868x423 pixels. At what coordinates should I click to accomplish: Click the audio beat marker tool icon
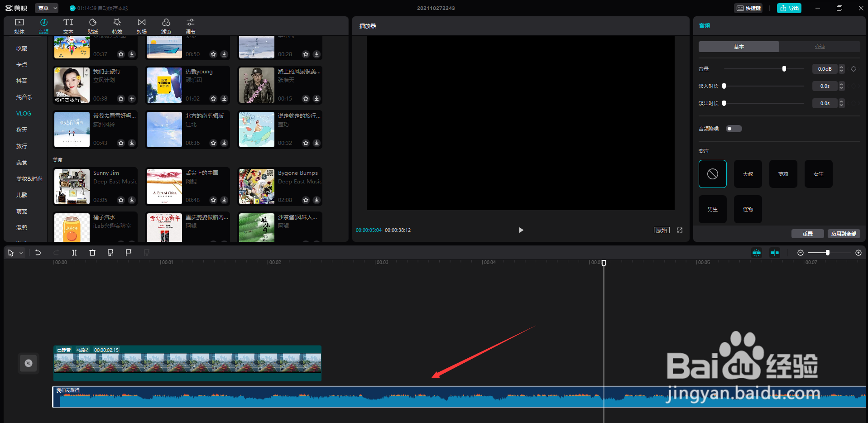pyautogui.click(x=110, y=253)
